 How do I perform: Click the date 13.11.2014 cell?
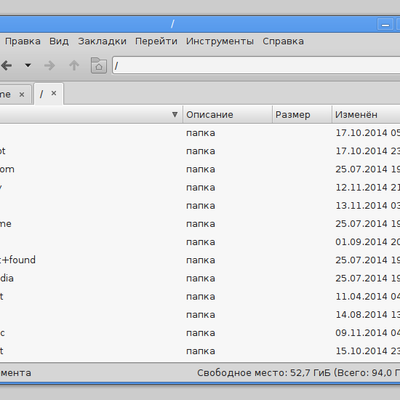367,206
